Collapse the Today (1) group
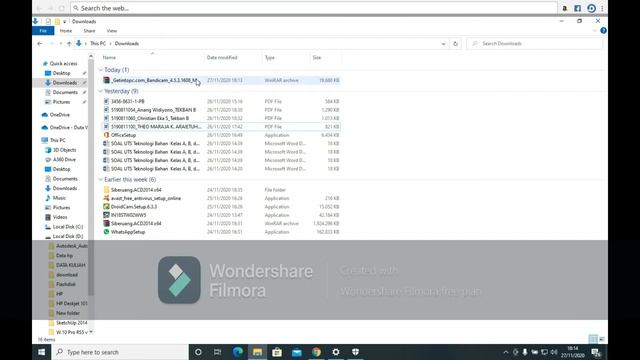 (x=101, y=70)
